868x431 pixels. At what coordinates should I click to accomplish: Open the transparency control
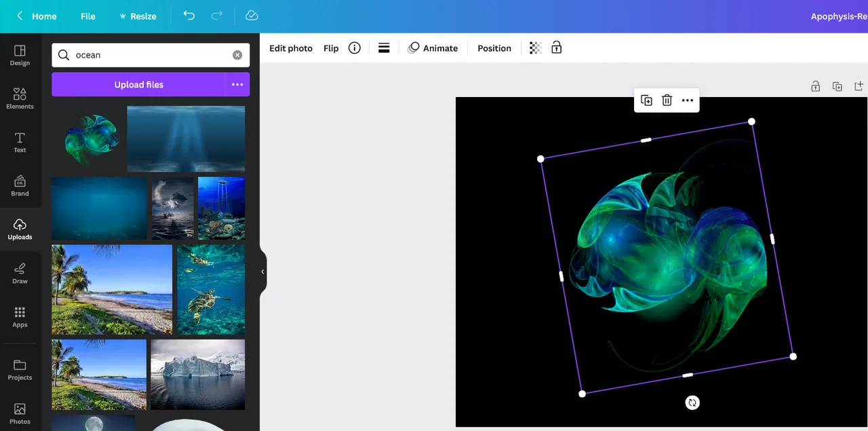pyautogui.click(x=536, y=48)
